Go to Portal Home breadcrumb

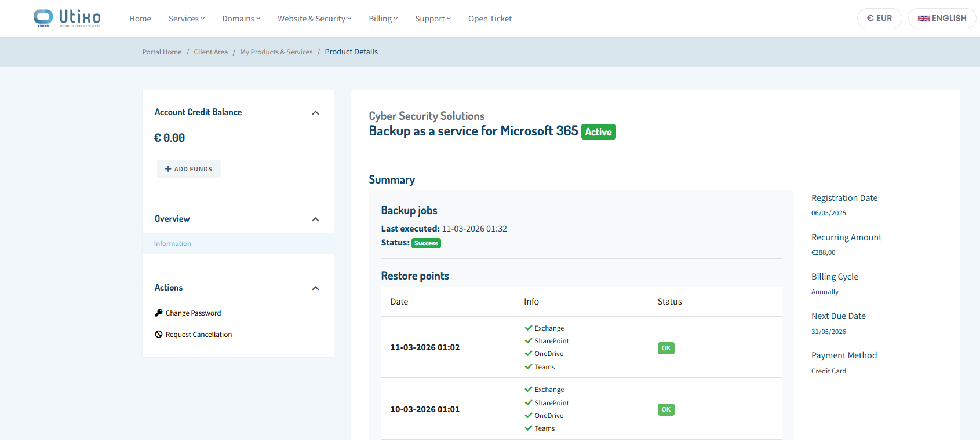click(162, 52)
